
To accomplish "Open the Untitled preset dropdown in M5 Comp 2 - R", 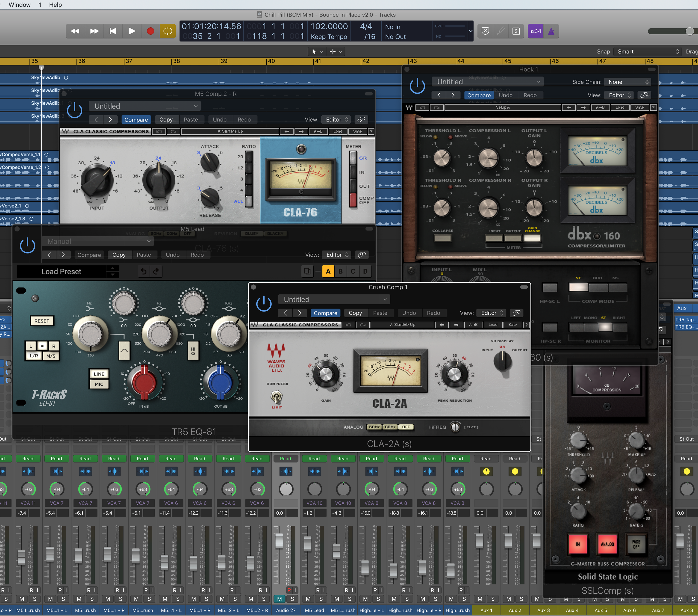I will point(145,106).
